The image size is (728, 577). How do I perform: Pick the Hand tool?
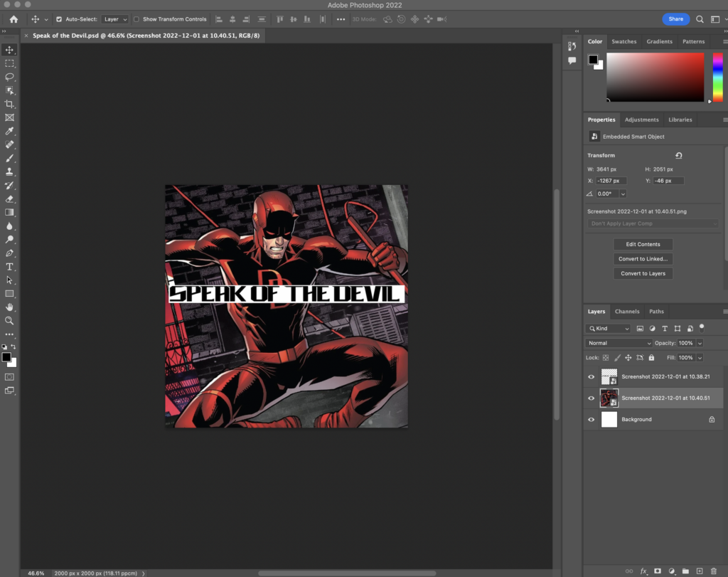(10, 307)
